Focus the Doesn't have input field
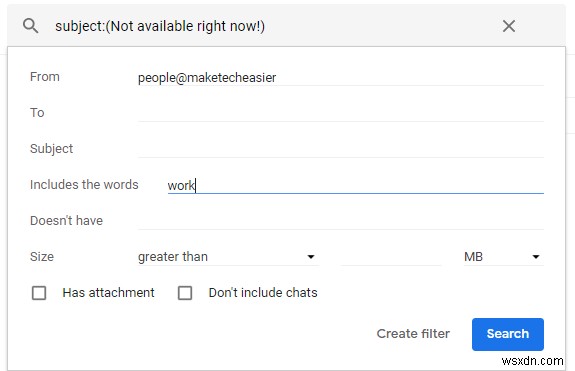This screenshot has height=371, width=575. [341, 221]
